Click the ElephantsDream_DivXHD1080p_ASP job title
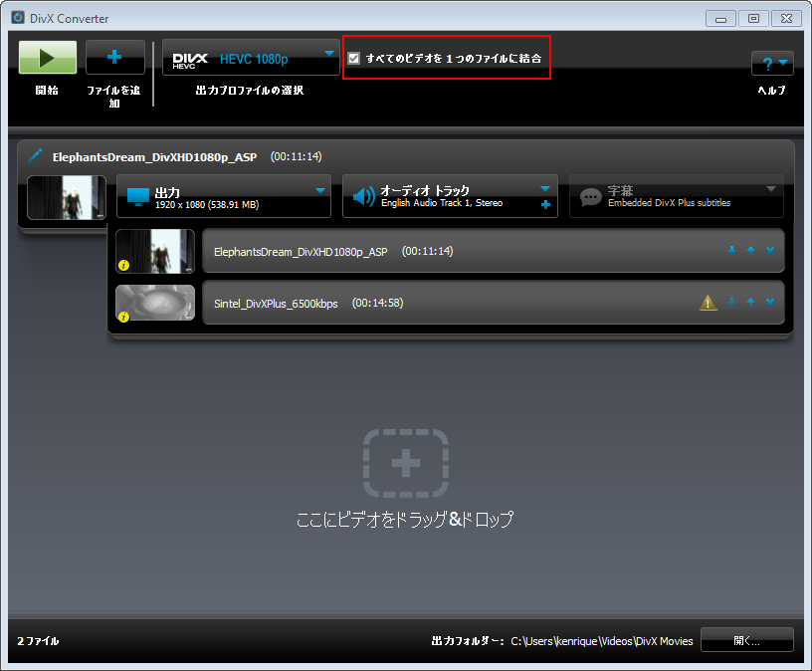The height and width of the screenshot is (671, 812). pos(154,157)
